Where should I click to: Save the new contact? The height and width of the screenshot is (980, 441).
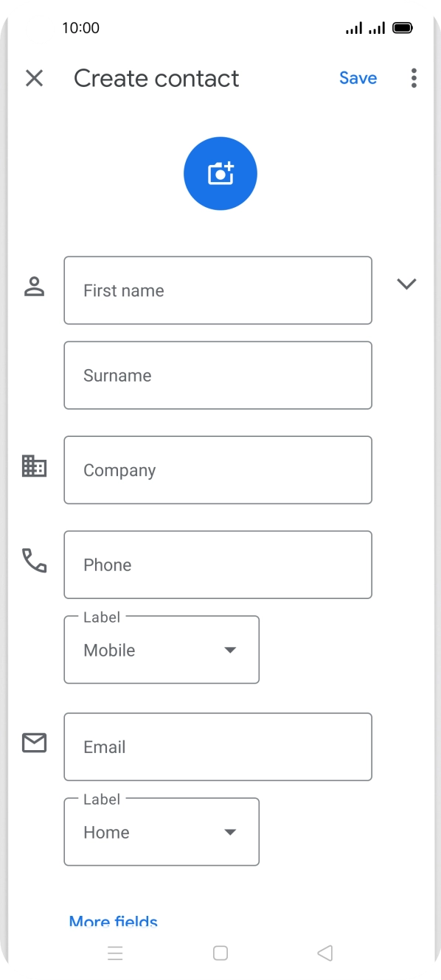[x=358, y=78]
